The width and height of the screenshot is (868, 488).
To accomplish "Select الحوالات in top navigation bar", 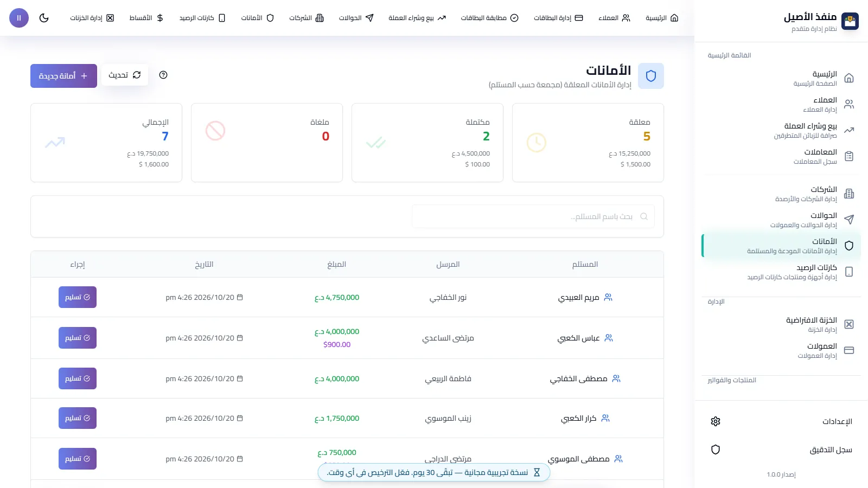I will coord(356,18).
